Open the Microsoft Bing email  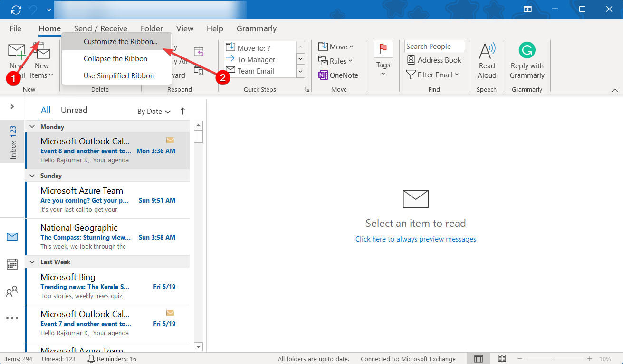107,286
